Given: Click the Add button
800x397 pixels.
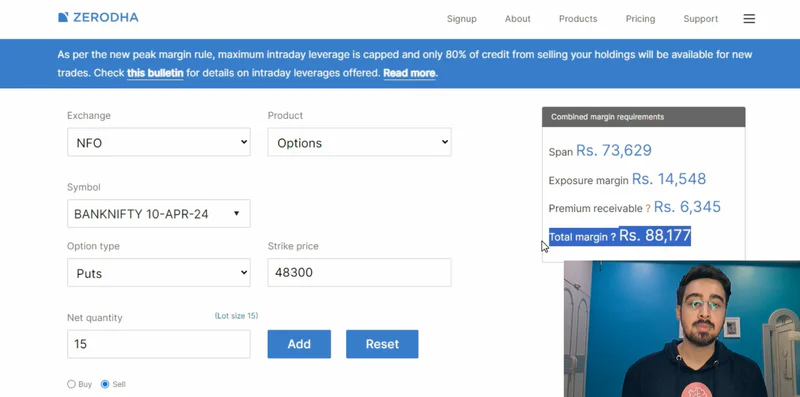Looking at the screenshot, I should tap(299, 344).
